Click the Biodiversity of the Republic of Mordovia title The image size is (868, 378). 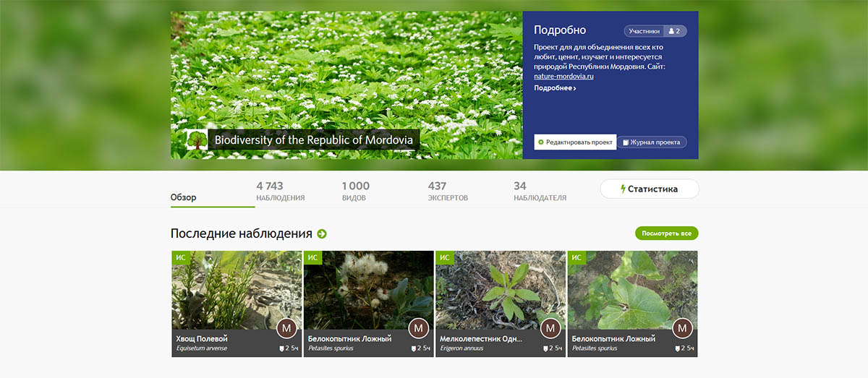coord(314,140)
